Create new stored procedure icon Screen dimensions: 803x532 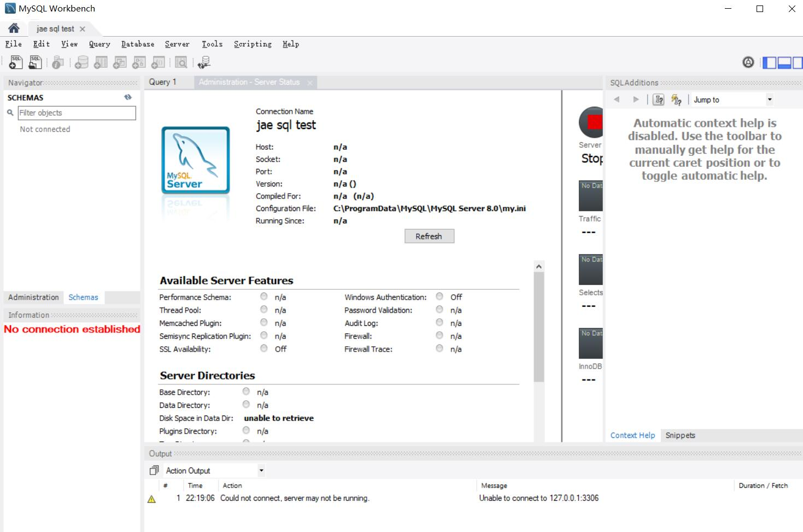click(x=139, y=62)
